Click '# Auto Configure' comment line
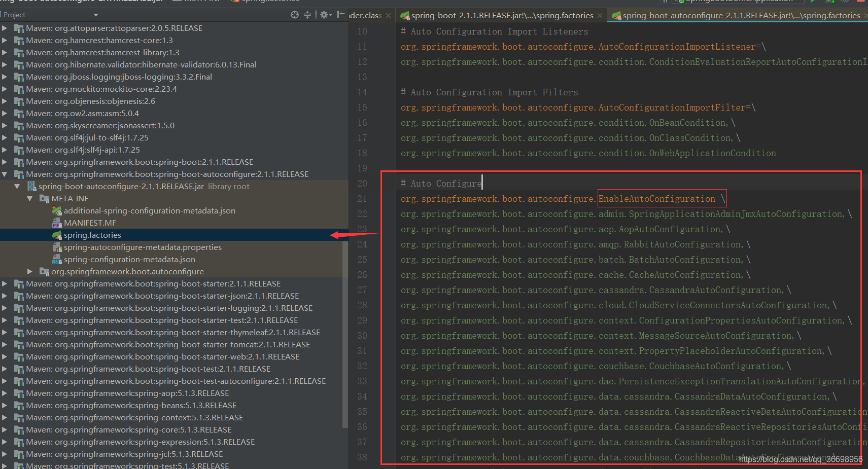 pyautogui.click(x=441, y=184)
